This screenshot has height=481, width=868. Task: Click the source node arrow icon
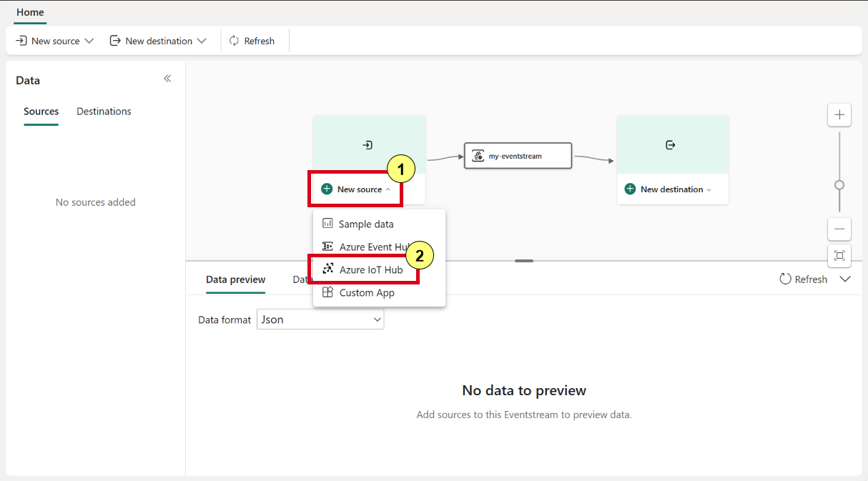click(368, 145)
